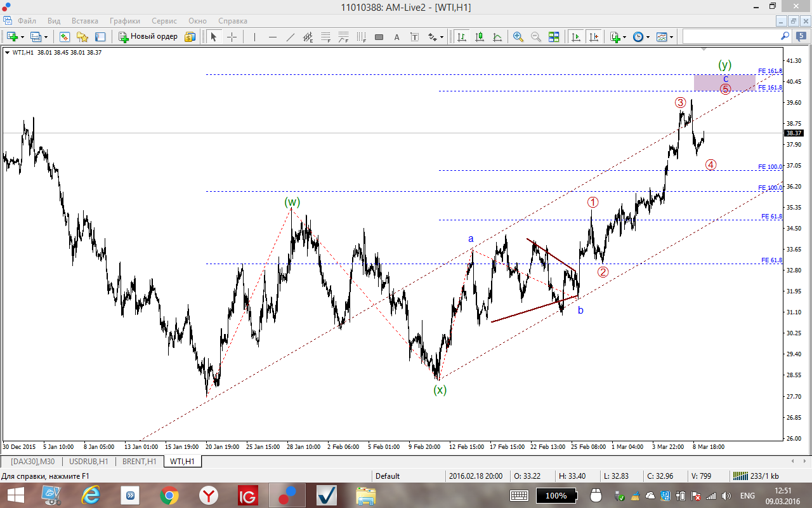Pick the trendline drawing tool
The width and height of the screenshot is (812, 508).
pos(291,37)
